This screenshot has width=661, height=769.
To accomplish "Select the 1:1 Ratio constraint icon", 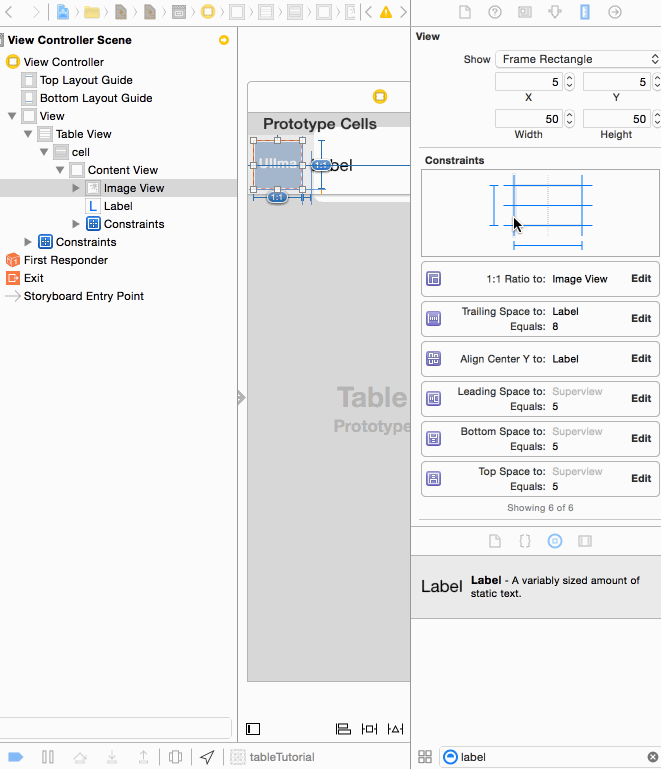I will 433,279.
